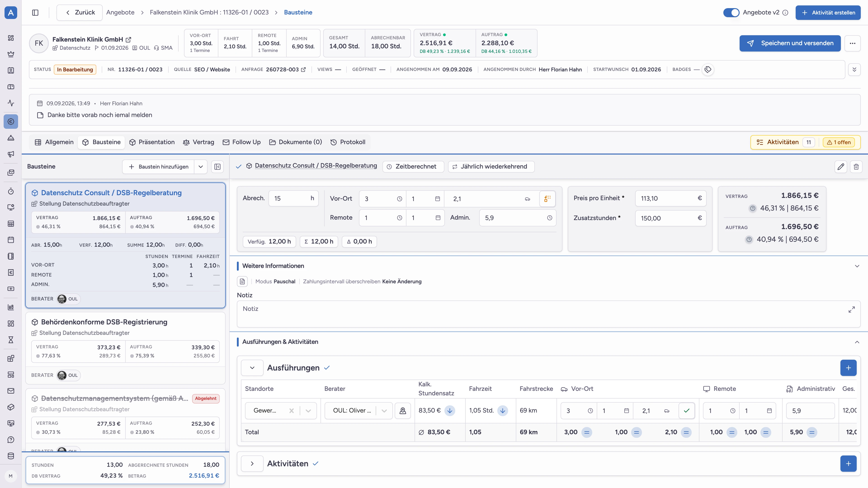Click the orange distribute icon in Vor-Ort row
The height and width of the screenshot is (488, 868).
(x=547, y=199)
